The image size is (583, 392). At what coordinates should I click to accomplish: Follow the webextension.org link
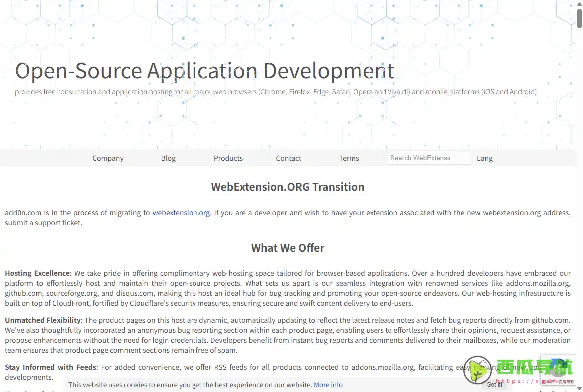point(181,213)
